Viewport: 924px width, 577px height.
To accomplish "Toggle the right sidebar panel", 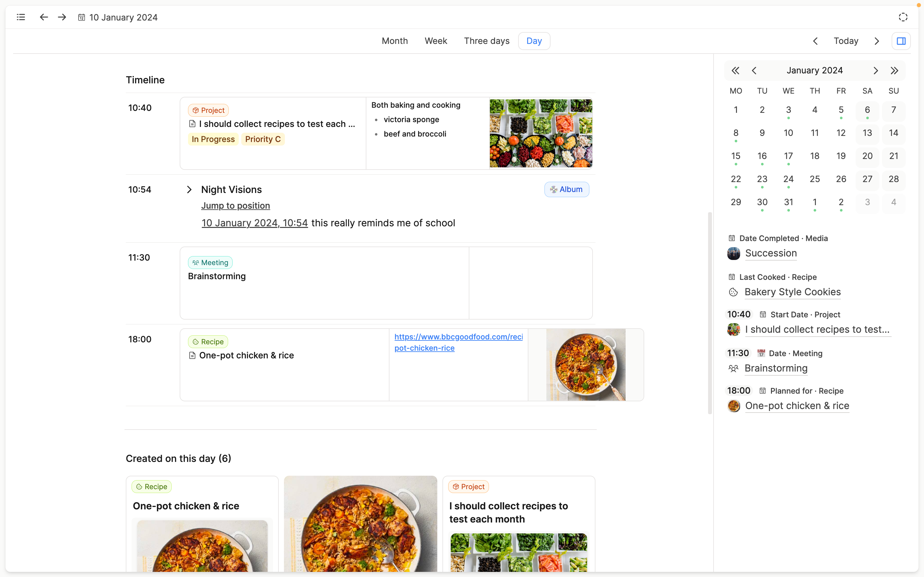I will [901, 41].
